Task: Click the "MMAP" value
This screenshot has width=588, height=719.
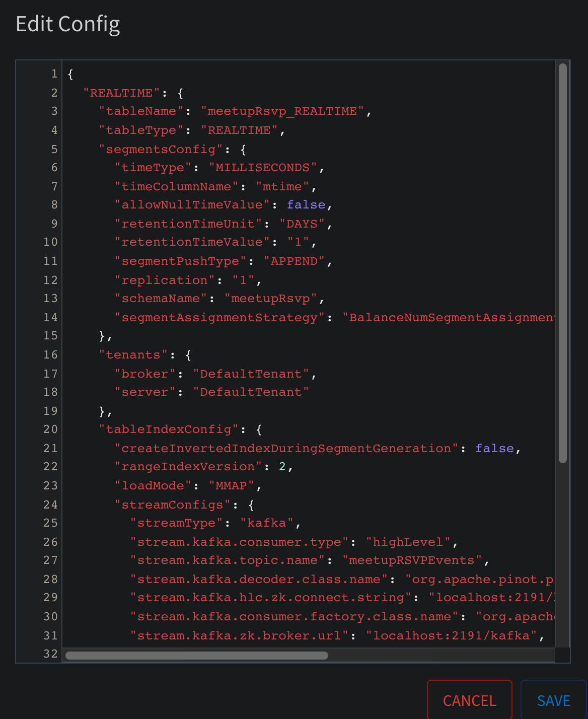Action: pos(232,486)
